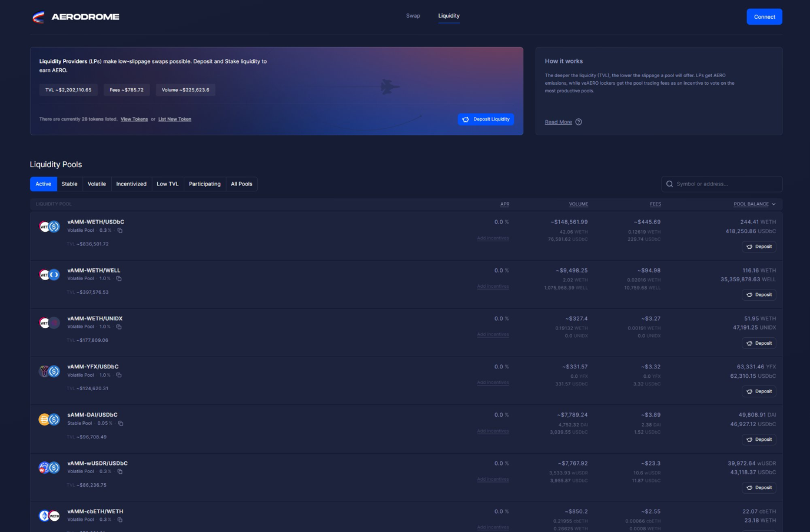Click the help icon beside Read More
The height and width of the screenshot is (532, 810).
(579, 122)
